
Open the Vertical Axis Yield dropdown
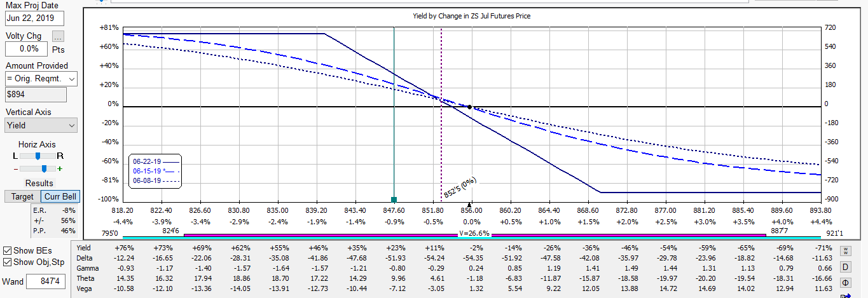coord(41,125)
